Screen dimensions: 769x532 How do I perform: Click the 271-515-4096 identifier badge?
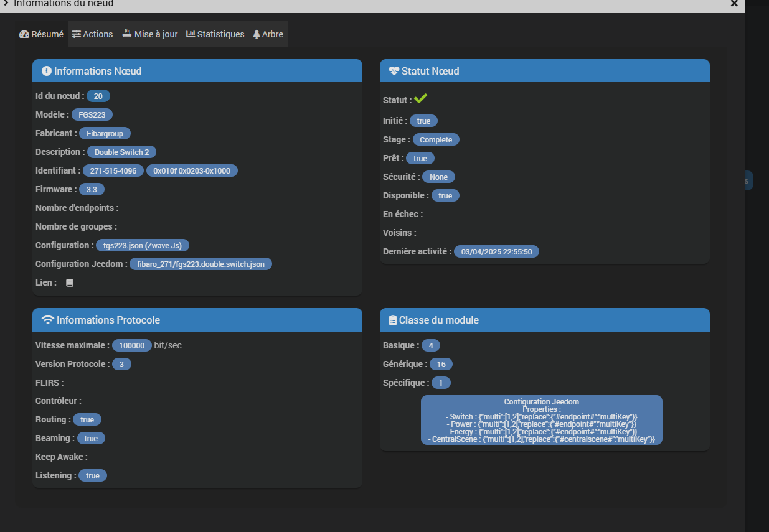pyautogui.click(x=113, y=170)
